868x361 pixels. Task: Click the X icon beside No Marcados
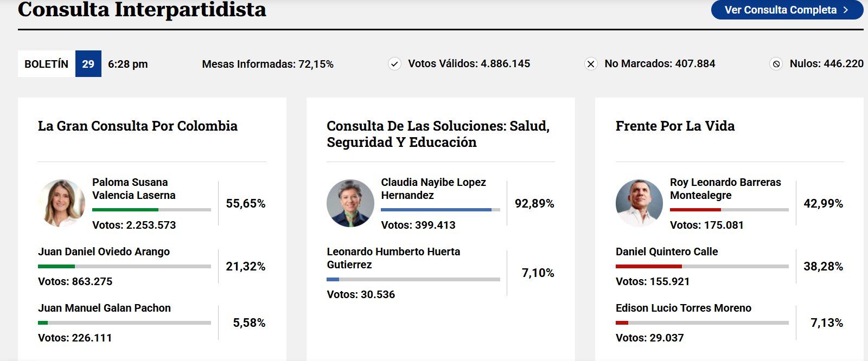click(590, 63)
